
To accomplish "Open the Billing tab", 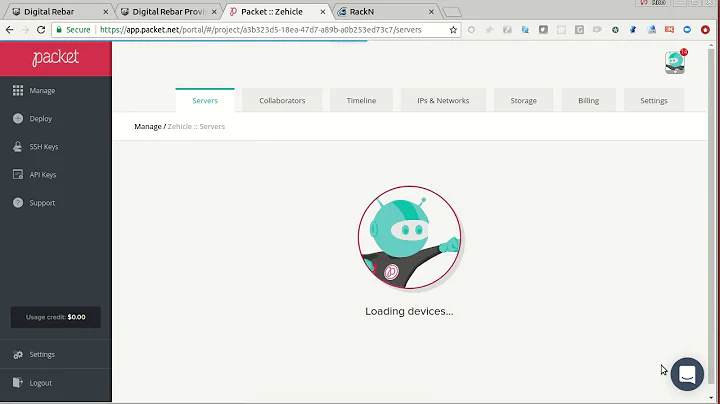I will pos(588,101).
